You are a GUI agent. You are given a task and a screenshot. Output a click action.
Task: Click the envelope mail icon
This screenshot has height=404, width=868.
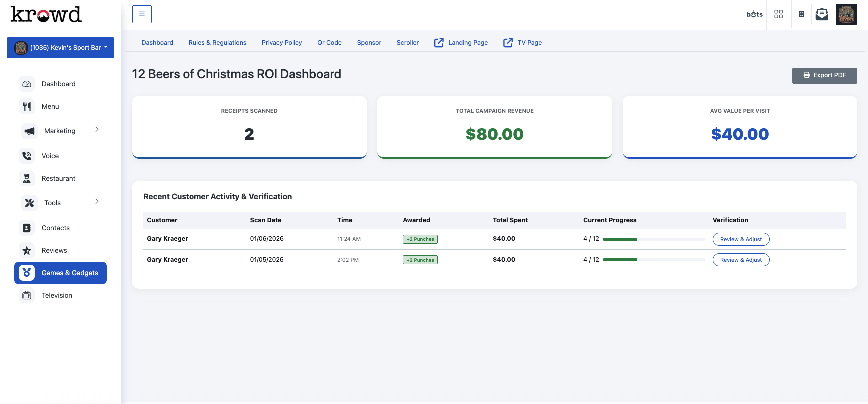pos(822,14)
